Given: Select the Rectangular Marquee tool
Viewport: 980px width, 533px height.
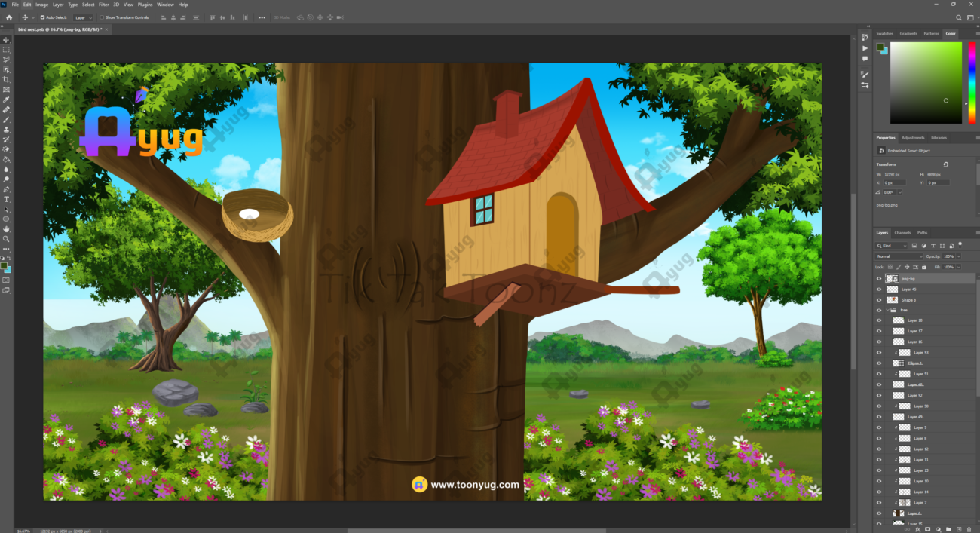Looking at the screenshot, I should [7, 50].
